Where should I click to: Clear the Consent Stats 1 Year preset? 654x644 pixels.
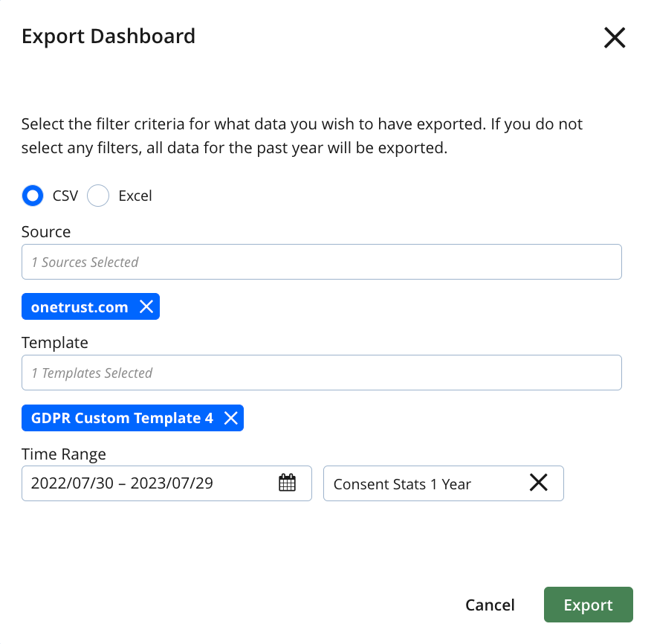[x=539, y=483]
